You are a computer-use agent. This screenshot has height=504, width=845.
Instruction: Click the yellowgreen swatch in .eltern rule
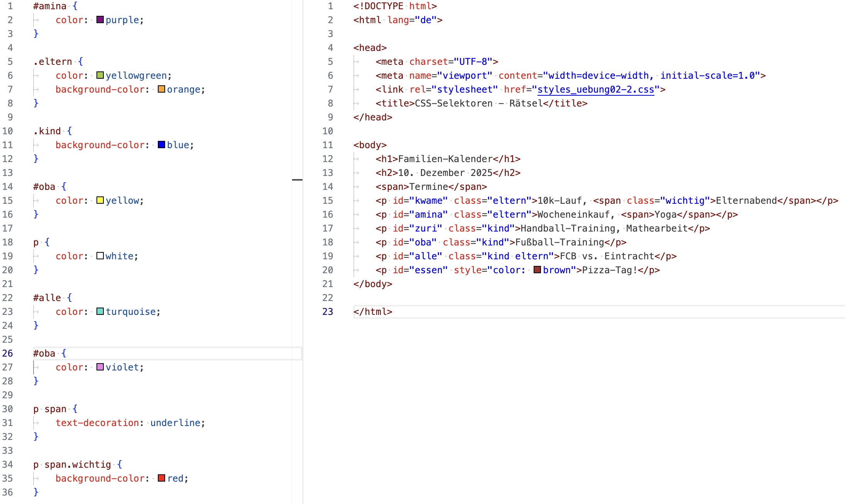[x=100, y=75]
